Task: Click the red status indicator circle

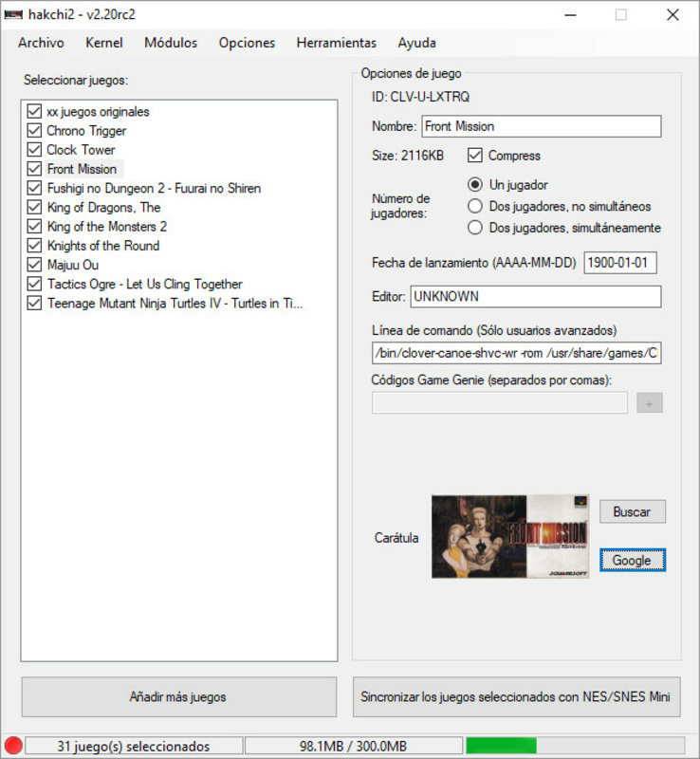Action: point(13,746)
